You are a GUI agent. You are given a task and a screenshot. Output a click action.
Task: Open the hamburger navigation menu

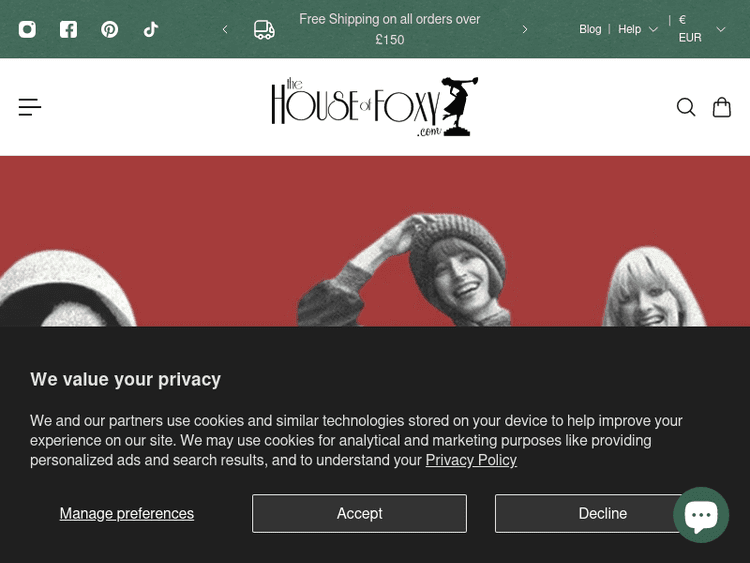coord(29,107)
